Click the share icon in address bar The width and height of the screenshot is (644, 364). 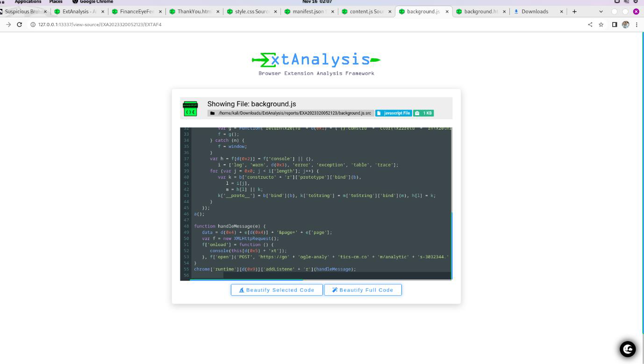pos(590,25)
